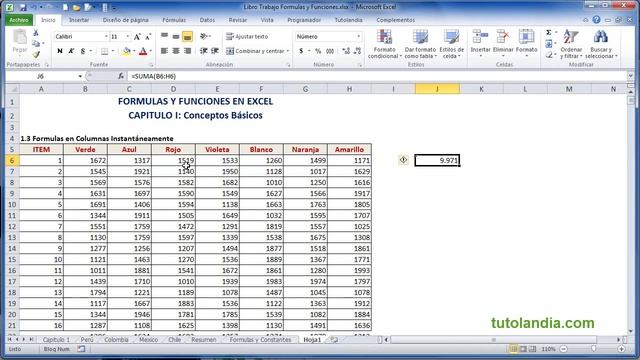
Task: Click the AutoSum sigma icon
Action: point(549,33)
